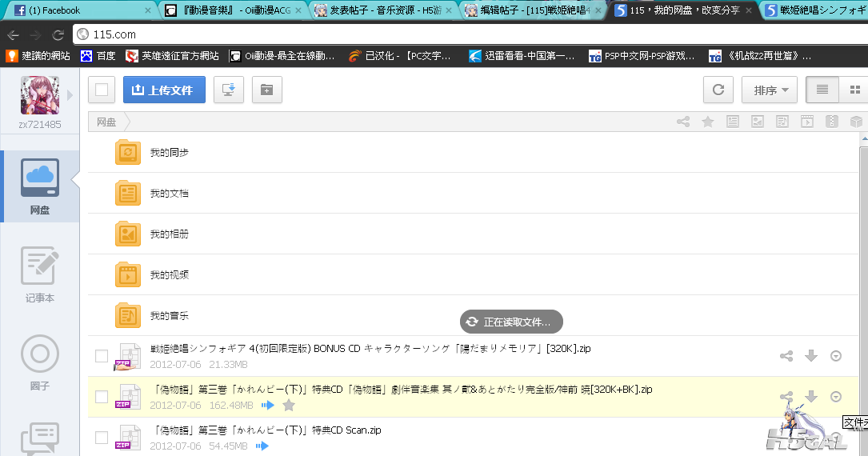The image size is (868, 456).
Task: Click the 上传文件 upload button
Action: tap(164, 90)
